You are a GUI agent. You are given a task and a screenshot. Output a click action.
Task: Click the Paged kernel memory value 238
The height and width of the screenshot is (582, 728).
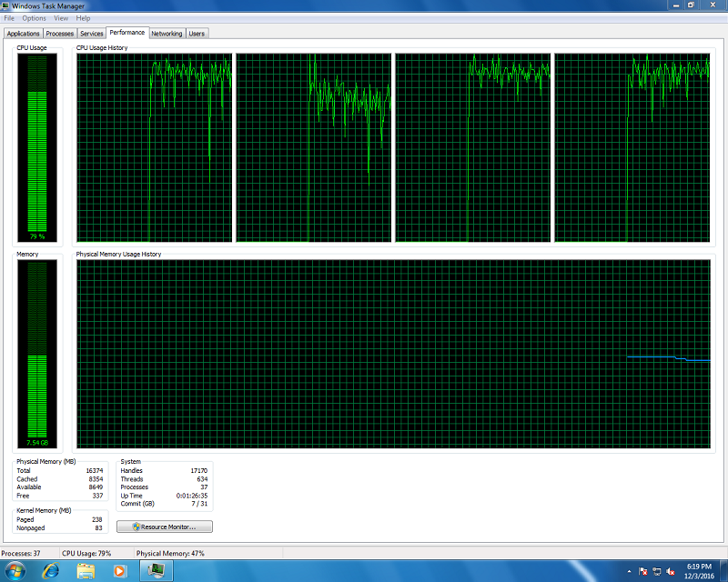tap(97, 520)
